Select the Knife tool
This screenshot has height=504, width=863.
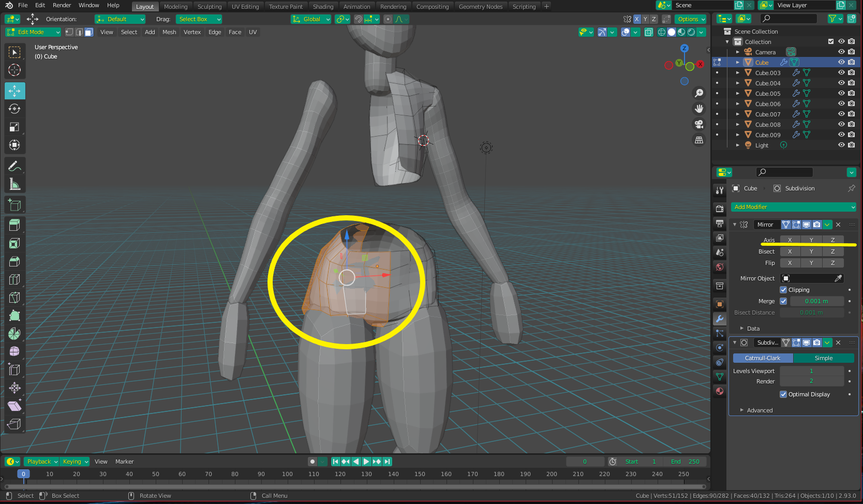tap(14, 298)
